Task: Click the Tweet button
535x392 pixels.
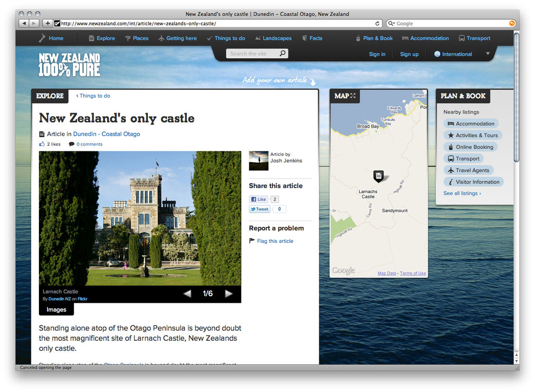Action: (259, 209)
